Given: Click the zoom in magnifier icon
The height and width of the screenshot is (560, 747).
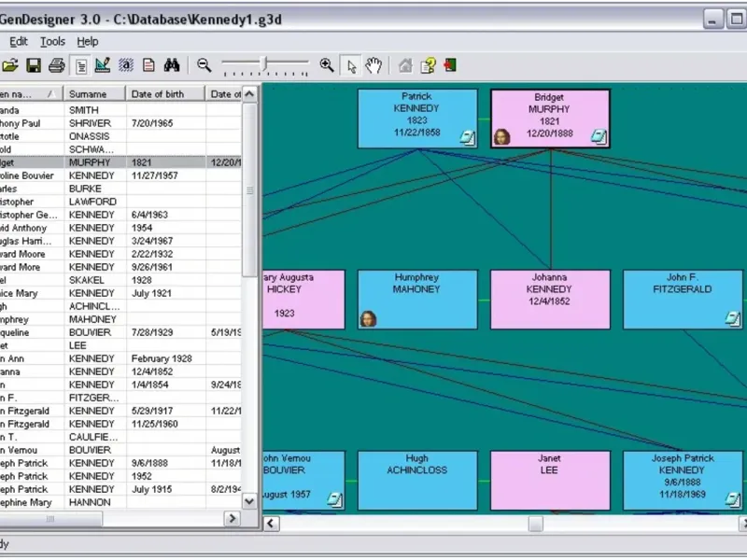Looking at the screenshot, I should point(326,65).
